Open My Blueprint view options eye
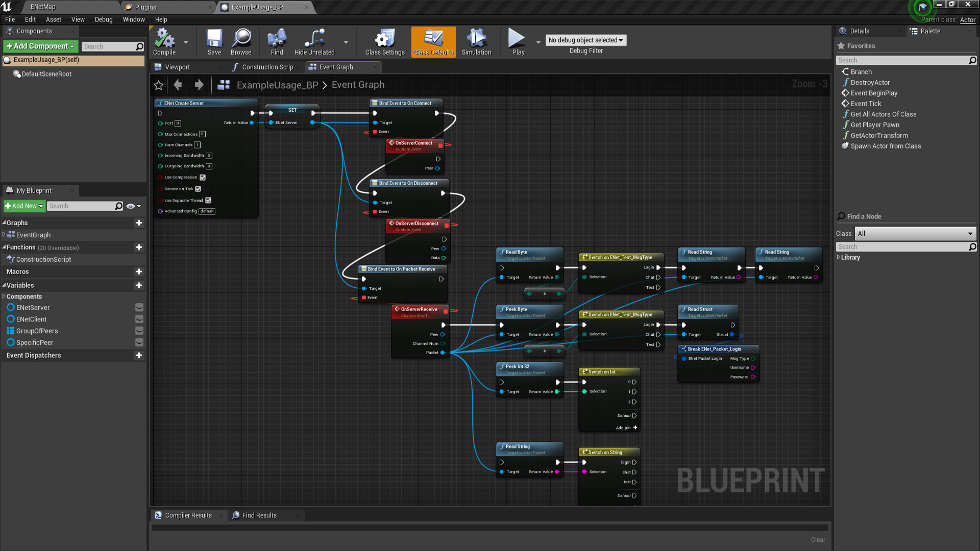The width and height of the screenshot is (980, 551). point(133,206)
